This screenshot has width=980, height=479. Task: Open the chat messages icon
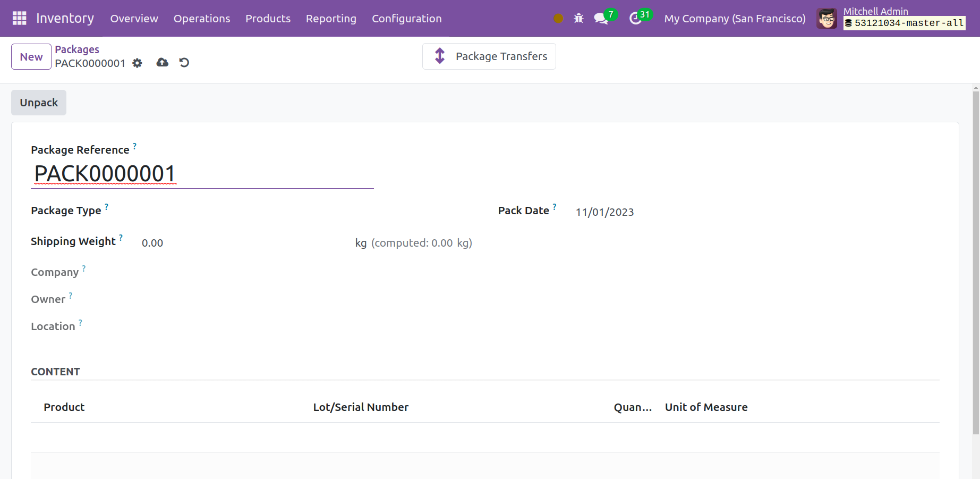601,19
